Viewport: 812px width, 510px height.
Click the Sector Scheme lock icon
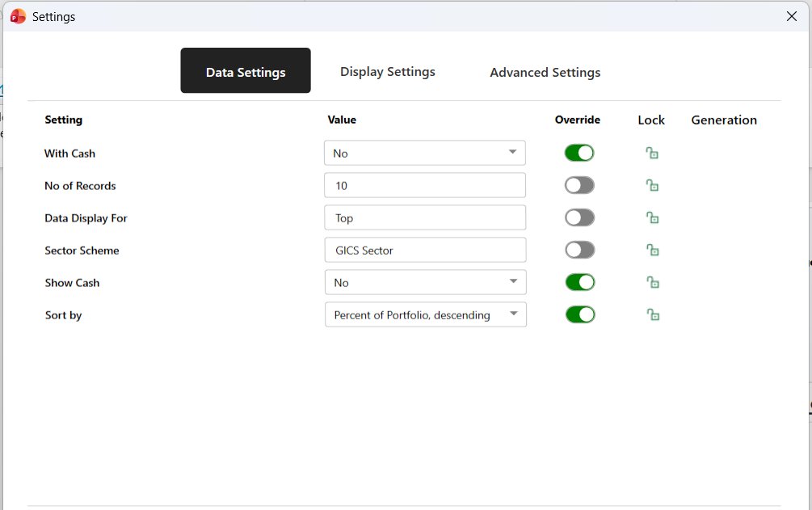coord(652,250)
